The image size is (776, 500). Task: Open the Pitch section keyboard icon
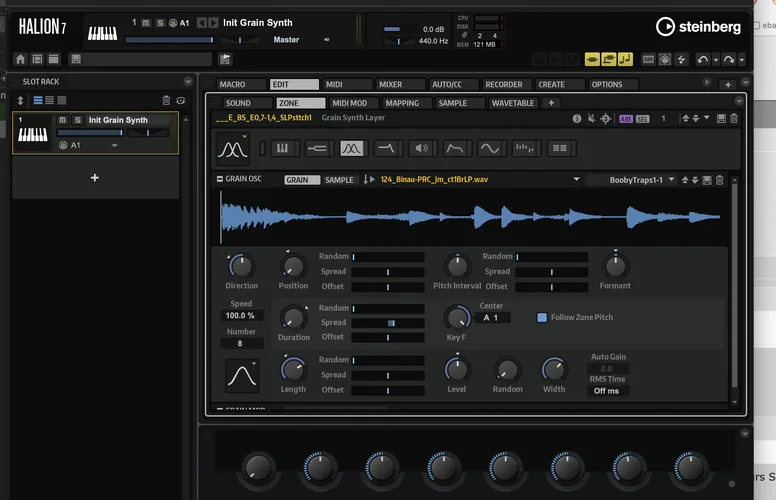(x=281, y=148)
